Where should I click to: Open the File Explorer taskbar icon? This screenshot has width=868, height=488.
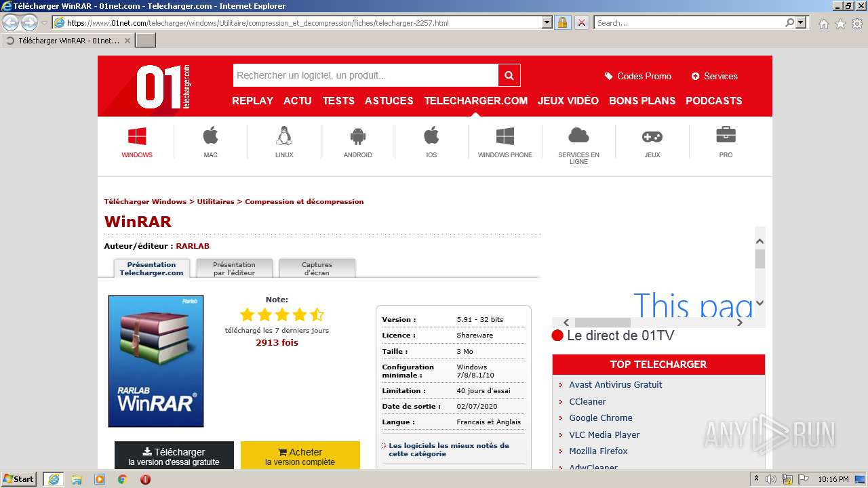pyautogui.click(x=77, y=479)
